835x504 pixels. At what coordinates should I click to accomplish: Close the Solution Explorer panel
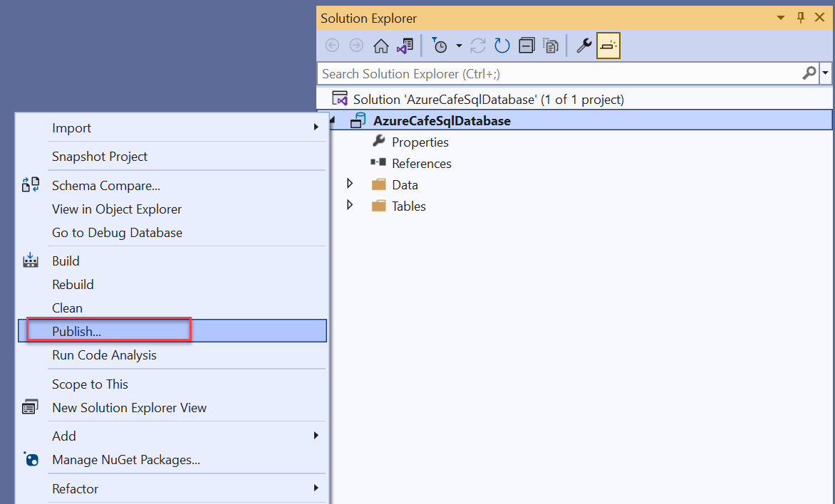(820, 18)
